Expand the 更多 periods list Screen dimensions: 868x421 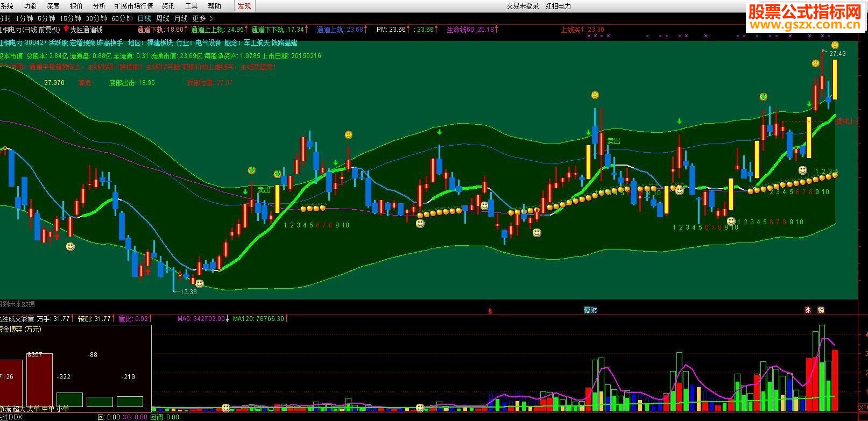[203, 18]
